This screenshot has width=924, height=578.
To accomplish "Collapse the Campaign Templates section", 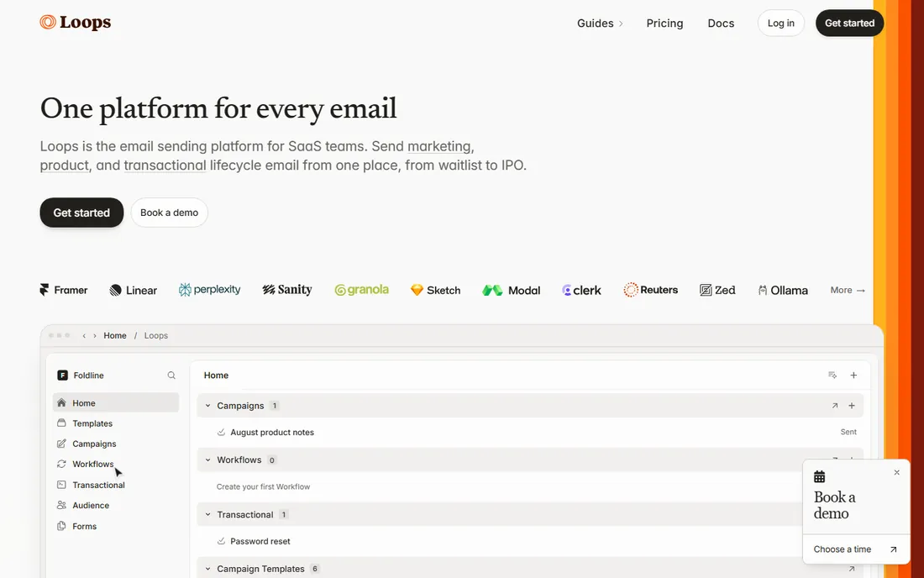I will pos(208,569).
